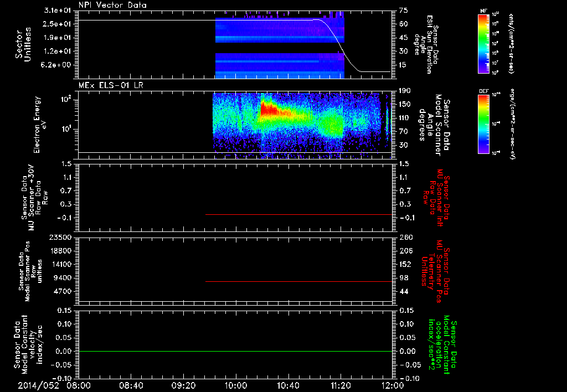The height and width of the screenshot is (392, 567).
Task: Click the green line in velocity panel
Action: (x=235, y=351)
